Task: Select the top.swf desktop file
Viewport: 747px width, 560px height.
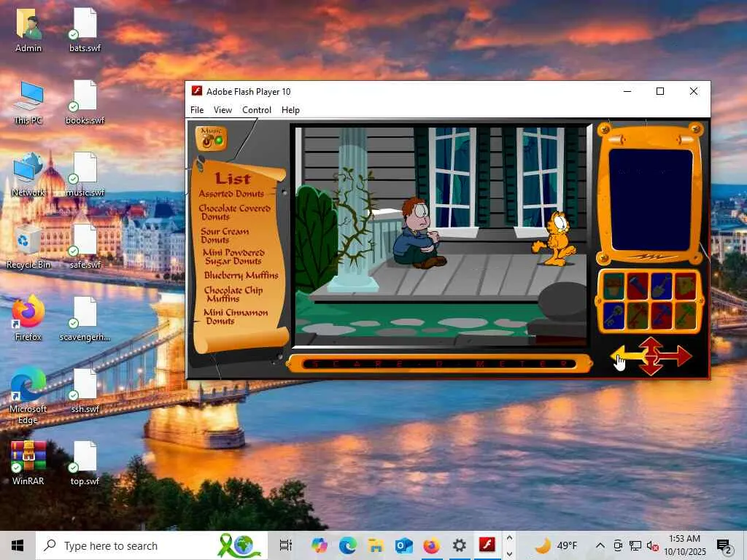Action: 85,463
